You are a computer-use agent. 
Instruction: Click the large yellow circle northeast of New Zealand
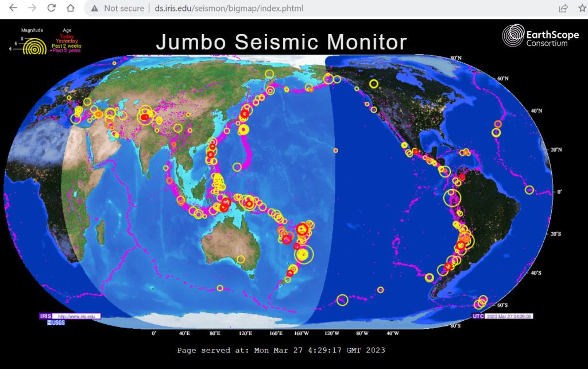(304, 254)
